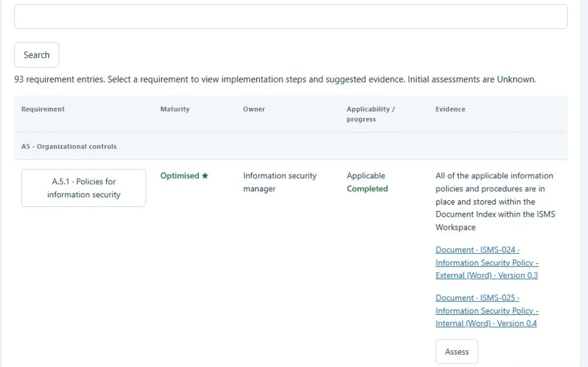The height and width of the screenshot is (367, 588).
Task: Click the Maturity column header
Action: [175, 109]
